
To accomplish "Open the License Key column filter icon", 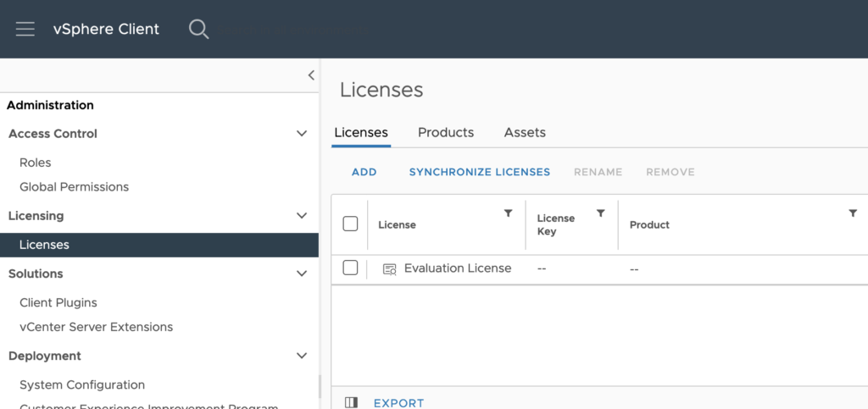I will click(x=600, y=213).
